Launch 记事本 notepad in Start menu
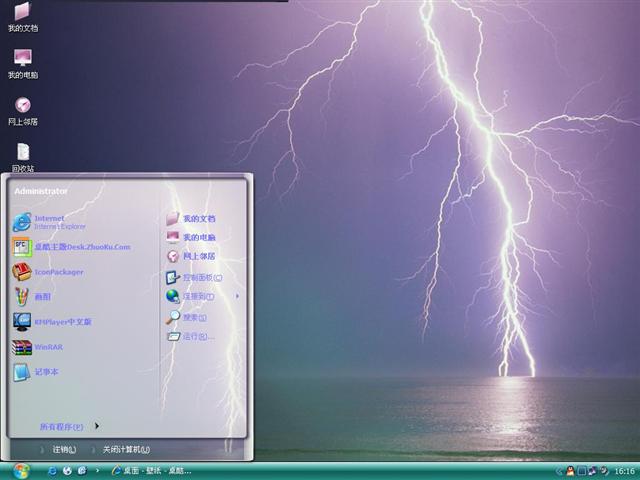 tap(36, 372)
